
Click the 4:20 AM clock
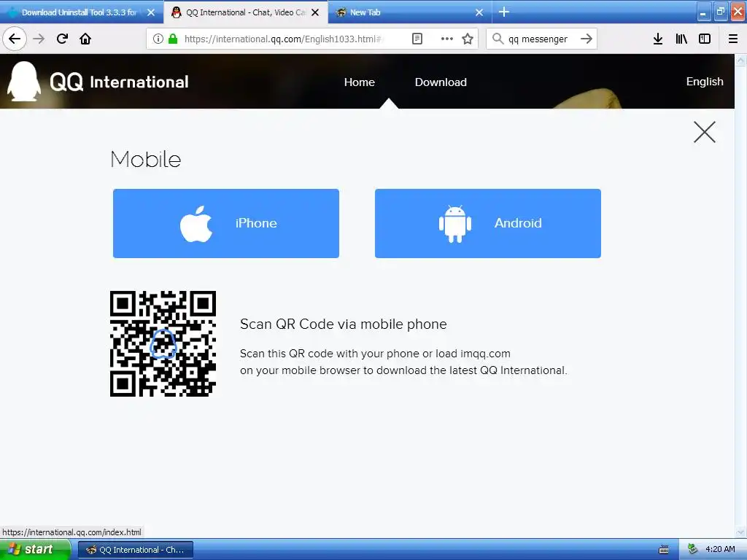click(x=720, y=549)
